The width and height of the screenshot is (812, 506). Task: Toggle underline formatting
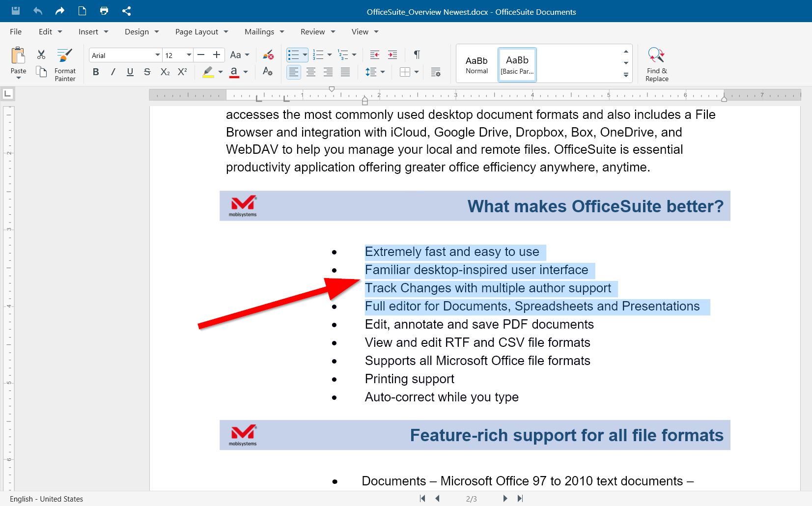pos(130,72)
